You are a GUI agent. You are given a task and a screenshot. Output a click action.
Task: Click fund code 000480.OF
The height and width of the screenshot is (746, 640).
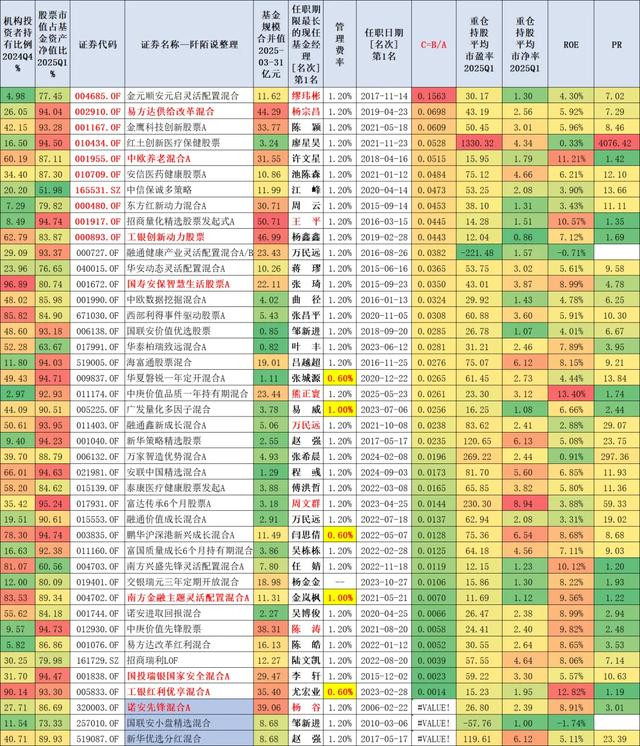coord(98,206)
